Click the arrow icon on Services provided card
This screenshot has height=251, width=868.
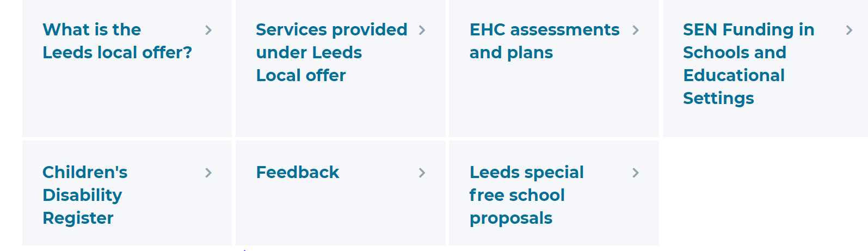coord(422,30)
